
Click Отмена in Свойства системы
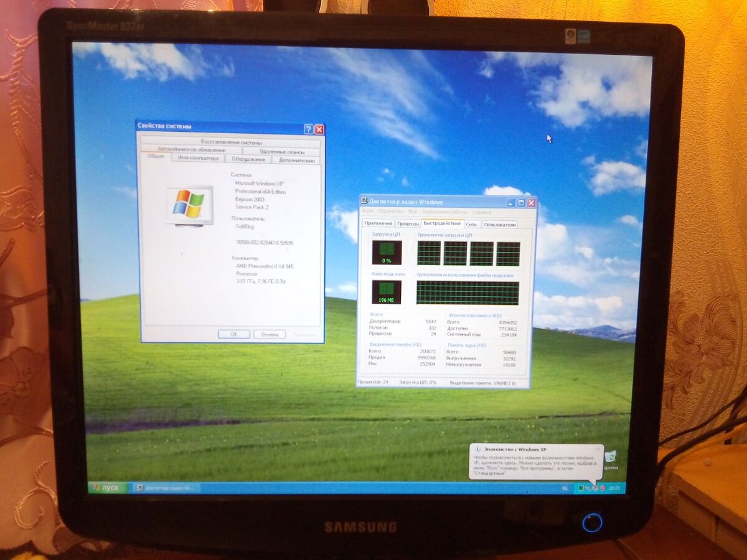click(270, 334)
